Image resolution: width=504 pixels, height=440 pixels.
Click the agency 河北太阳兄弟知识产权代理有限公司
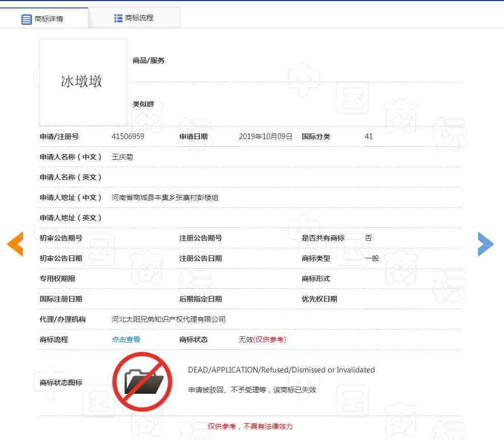(x=169, y=319)
